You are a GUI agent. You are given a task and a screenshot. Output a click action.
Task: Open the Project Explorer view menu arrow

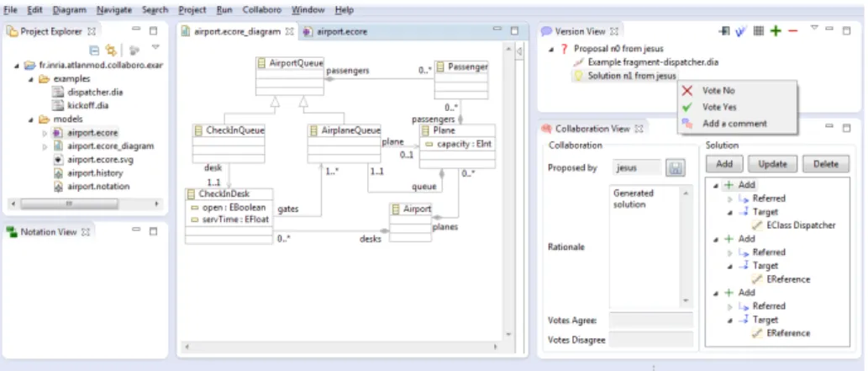click(x=155, y=47)
